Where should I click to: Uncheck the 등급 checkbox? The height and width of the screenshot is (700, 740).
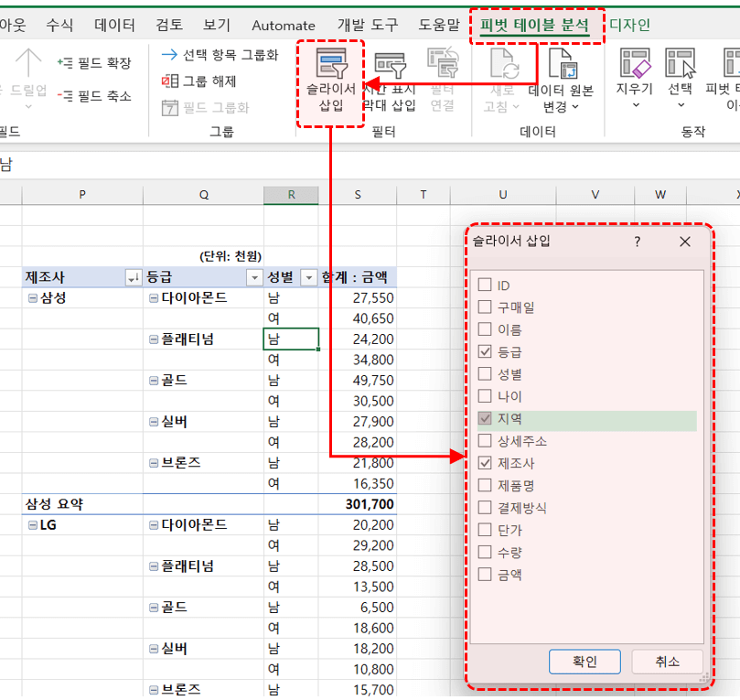[485, 351]
